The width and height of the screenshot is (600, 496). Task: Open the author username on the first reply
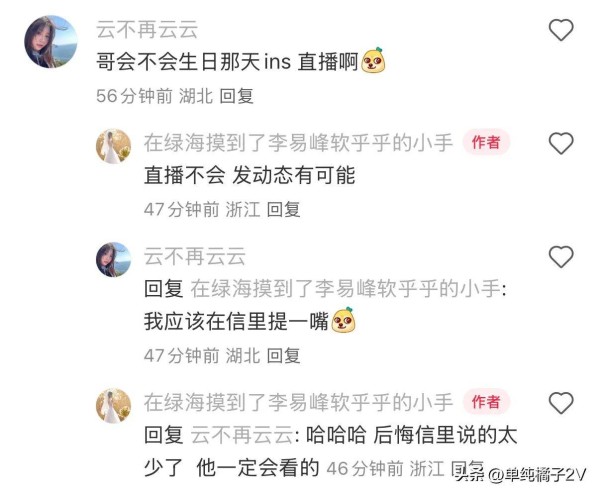298,143
